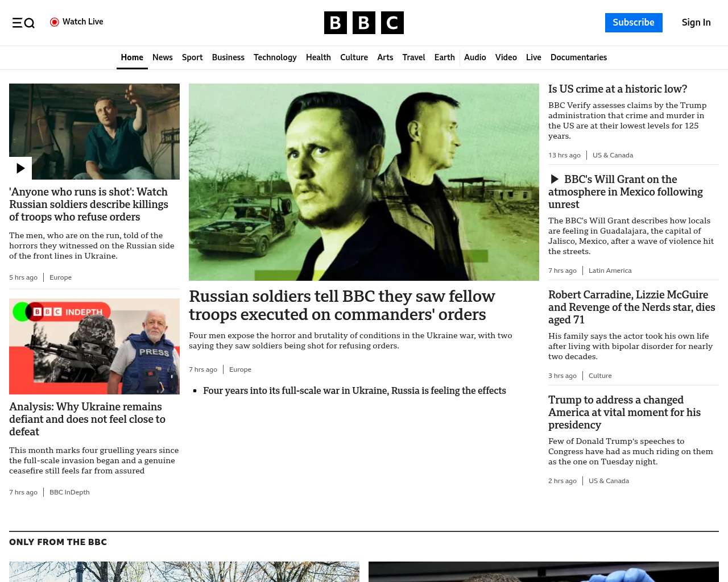Read 'Is US crime at a historic low?'

tap(617, 89)
